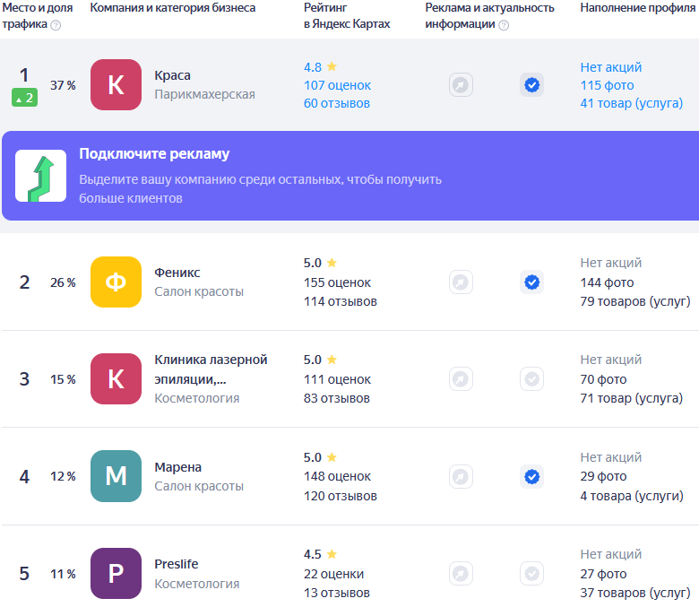Click grey verification badge for Preslife
The width and height of the screenshot is (699, 616).
pyautogui.click(x=531, y=574)
